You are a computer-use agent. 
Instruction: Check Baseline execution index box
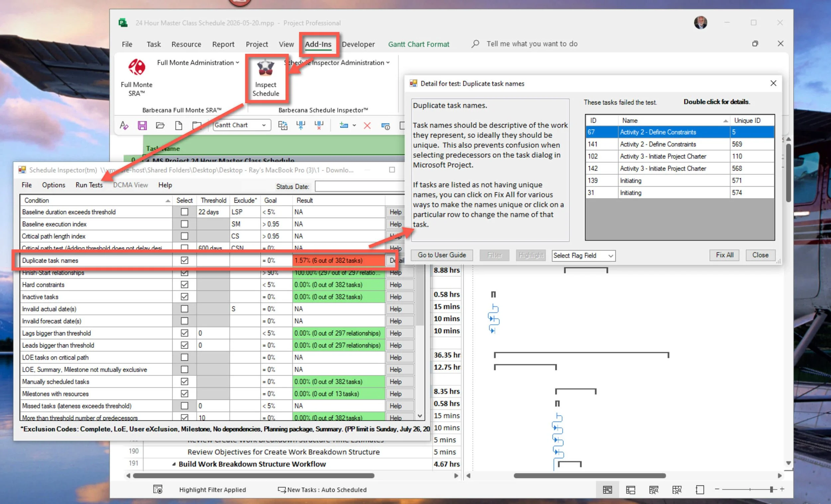tap(184, 224)
